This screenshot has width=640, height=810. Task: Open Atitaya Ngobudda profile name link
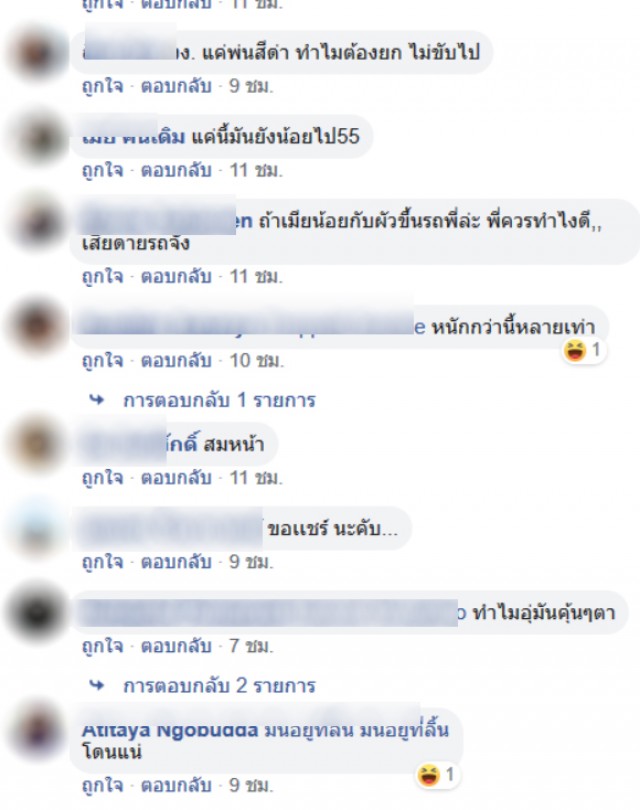(170, 730)
